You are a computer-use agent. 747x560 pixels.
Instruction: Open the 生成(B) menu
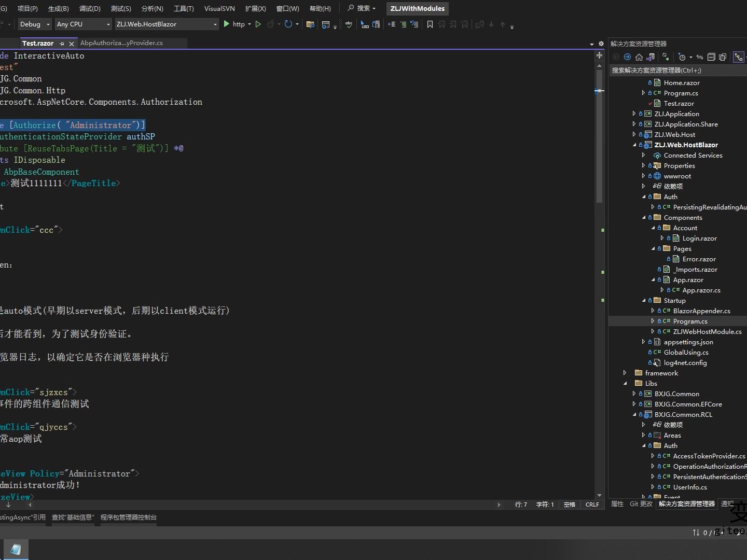[58, 8]
